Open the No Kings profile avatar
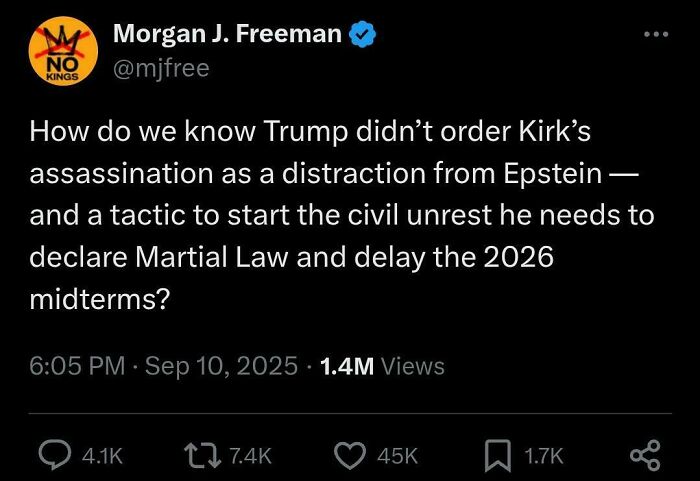700x481 pixels. (60, 55)
